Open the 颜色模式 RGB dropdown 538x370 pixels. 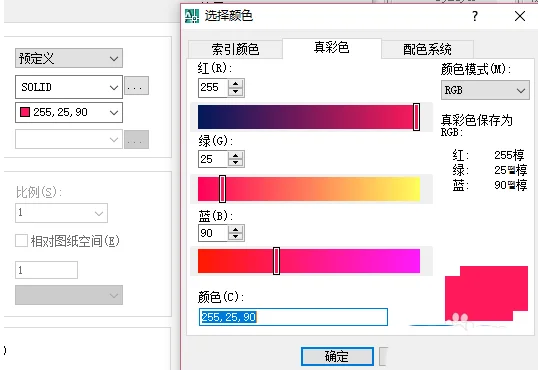click(485, 90)
